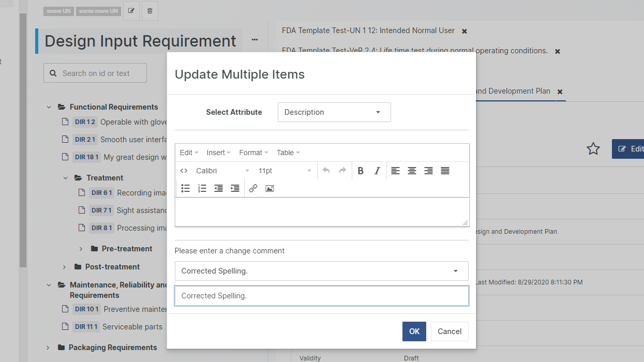This screenshot has width=644, height=362.
Task: Mark item as favorite with star
Action: [x=593, y=149]
